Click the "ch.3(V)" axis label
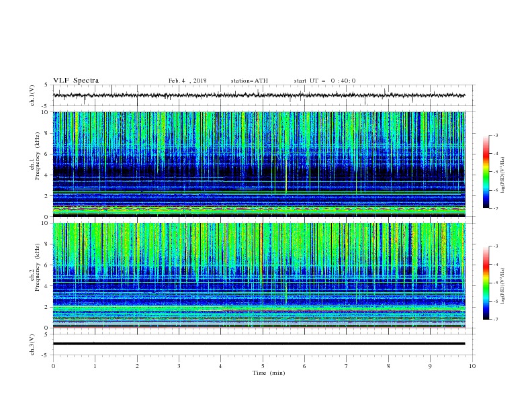This screenshot has height=411, width=532. click(32, 345)
